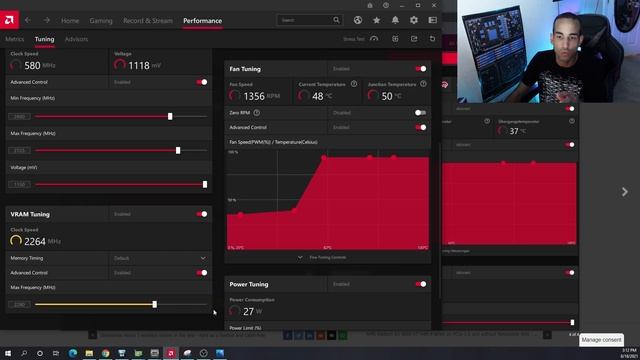Click the bug report icon in the title bar
Viewport: 640px width, 360px height.
click(x=370, y=5)
